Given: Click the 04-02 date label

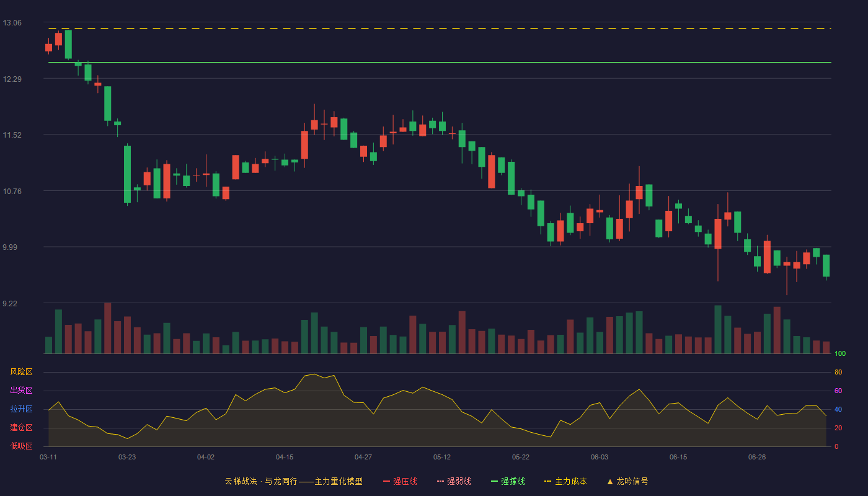Looking at the screenshot, I should click(x=206, y=457).
